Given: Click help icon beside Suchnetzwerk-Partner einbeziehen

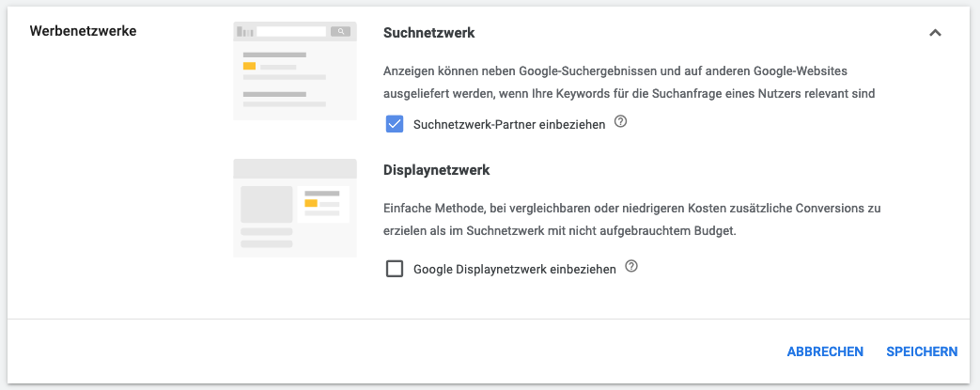Looking at the screenshot, I should coord(620,122).
